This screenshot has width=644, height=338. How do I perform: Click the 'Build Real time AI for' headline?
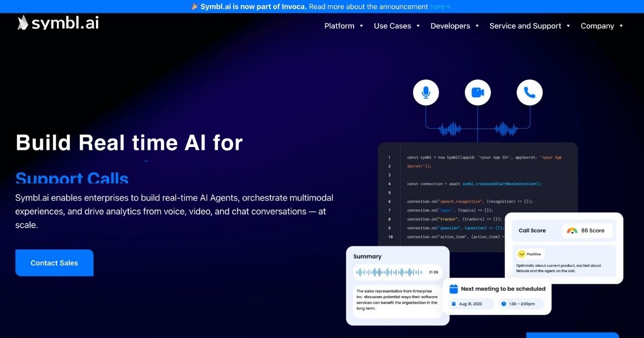pyautogui.click(x=129, y=143)
